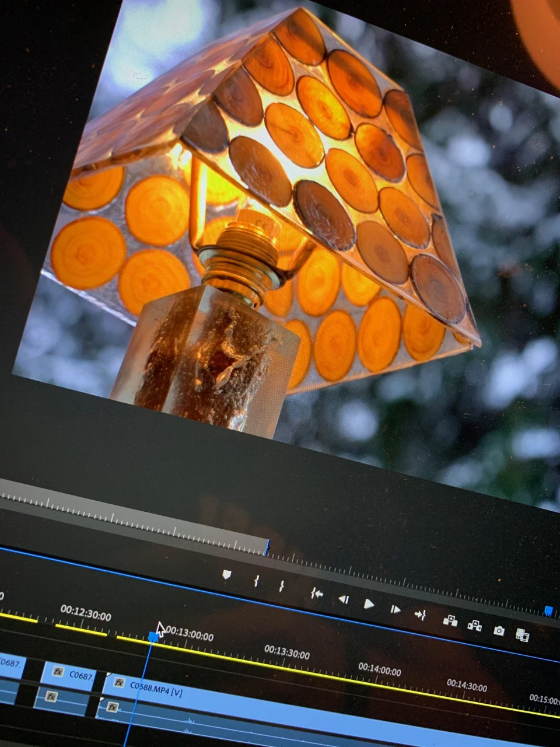
Task: Jump to the Out point
Action: 421,615
